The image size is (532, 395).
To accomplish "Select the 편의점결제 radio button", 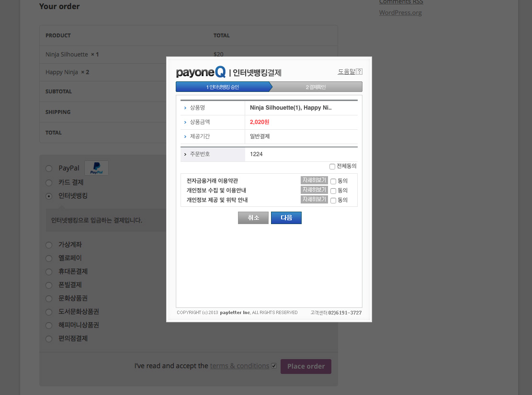I will coord(49,339).
